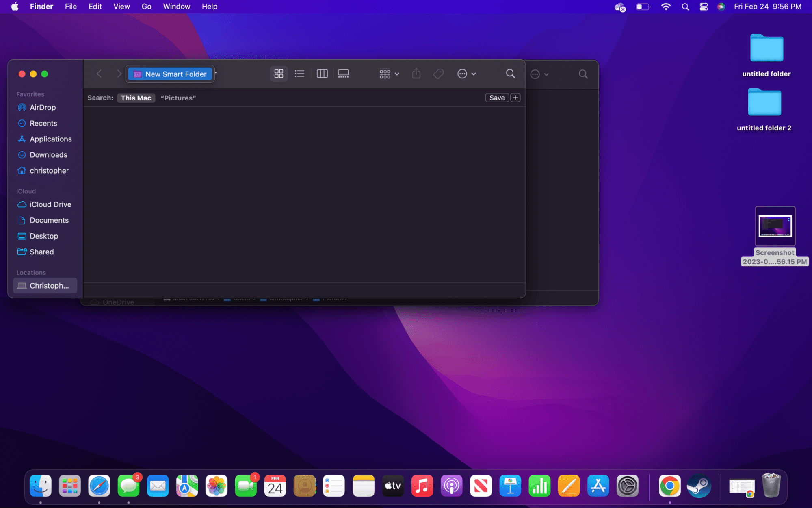812x508 pixels.
Task: Open Launchpad from the Dock
Action: 70,486
